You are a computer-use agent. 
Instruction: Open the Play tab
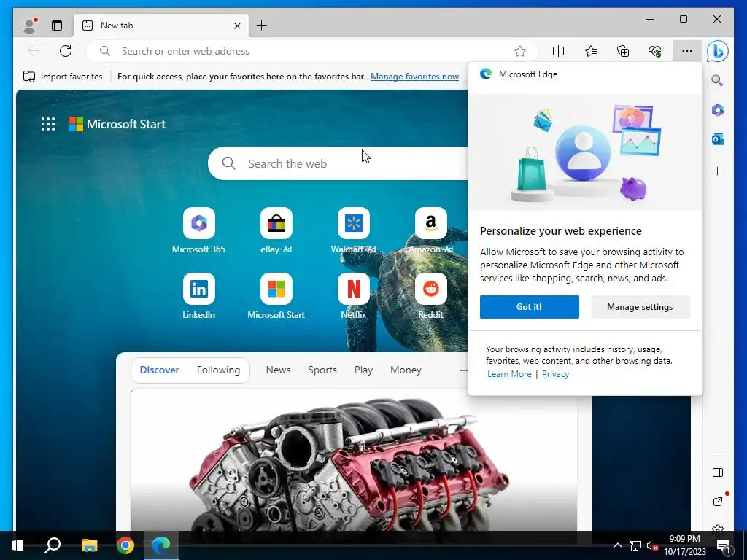click(363, 370)
